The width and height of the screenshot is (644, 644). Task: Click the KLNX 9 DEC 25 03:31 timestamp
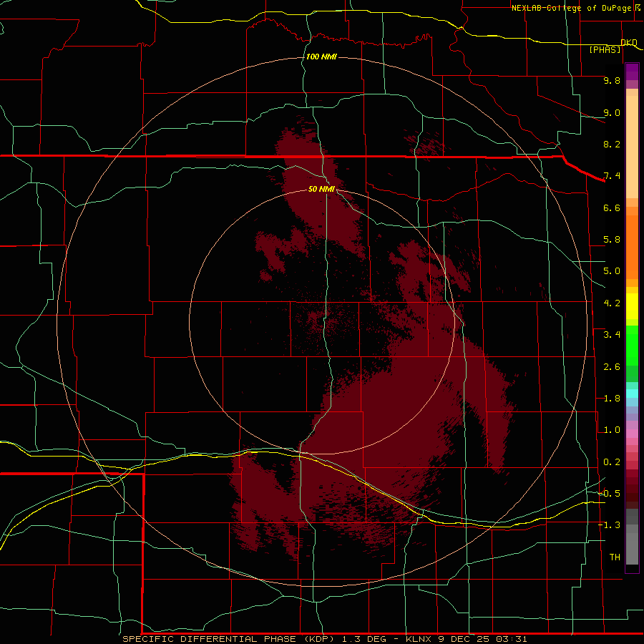[466, 639]
